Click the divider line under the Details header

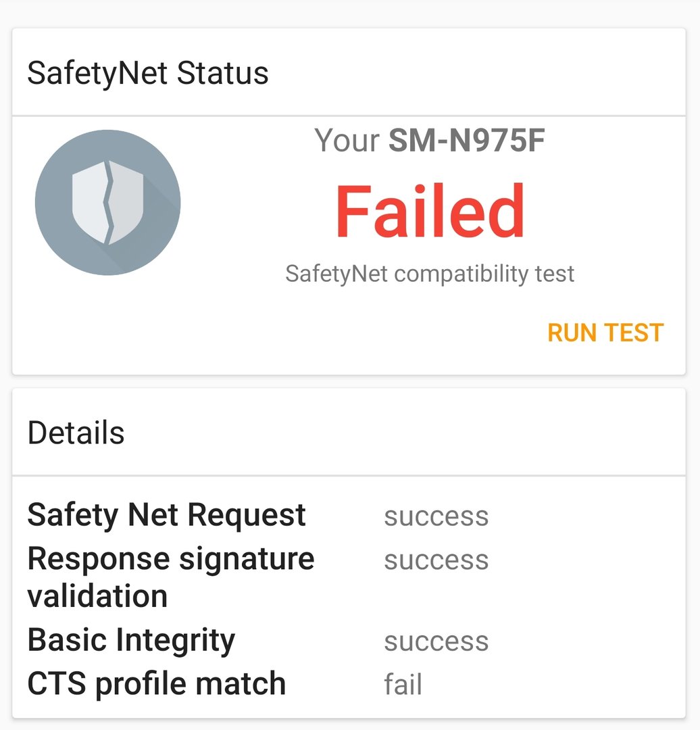tap(349, 476)
